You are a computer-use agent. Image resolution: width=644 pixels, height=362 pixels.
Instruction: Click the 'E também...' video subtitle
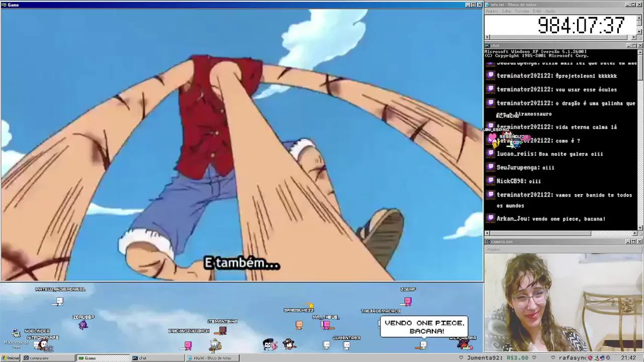click(242, 264)
